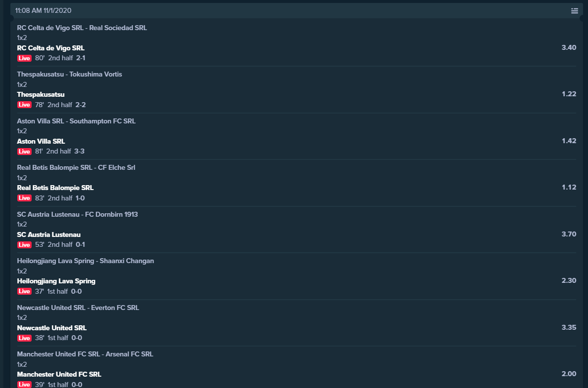588x388 pixels.
Task: Select the 2.30 odds for Heilongjiang Lava Spring
Action: coord(569,281)
